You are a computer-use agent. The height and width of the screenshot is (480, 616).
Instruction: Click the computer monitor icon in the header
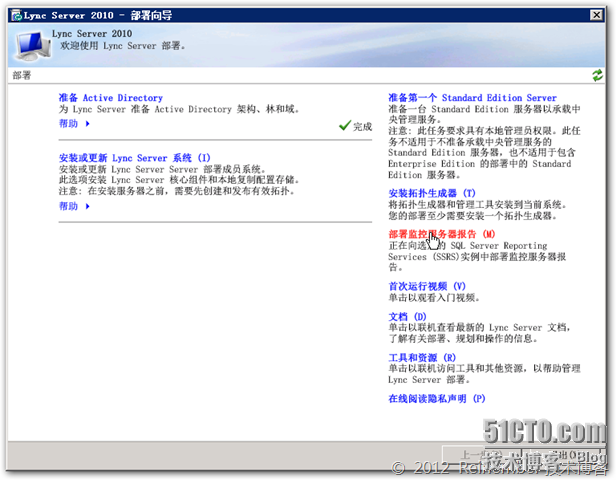coord(33,45)
